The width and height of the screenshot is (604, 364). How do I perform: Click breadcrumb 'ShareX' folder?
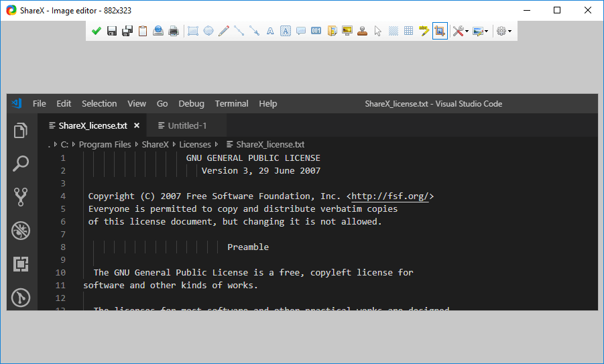pos(156,144)
